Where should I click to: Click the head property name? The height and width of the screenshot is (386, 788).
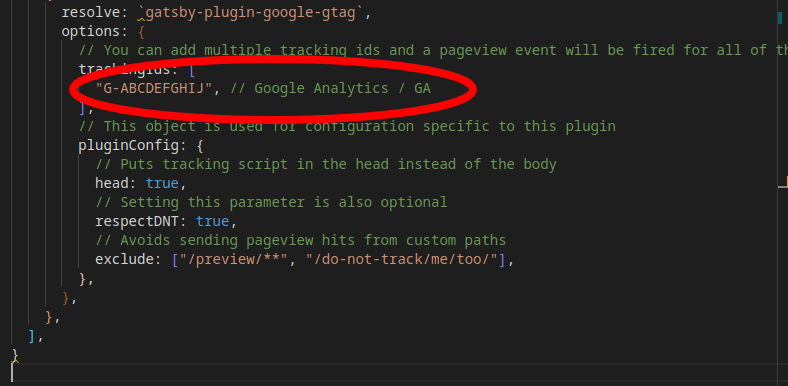(x=112, y=183)
